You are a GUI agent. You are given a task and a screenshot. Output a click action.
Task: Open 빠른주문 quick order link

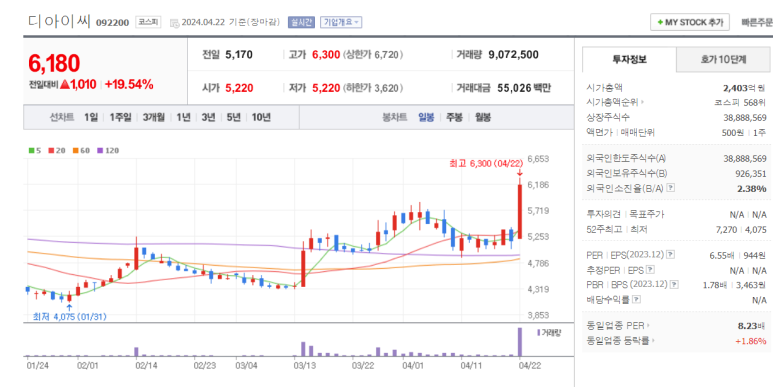coord(757,22)
